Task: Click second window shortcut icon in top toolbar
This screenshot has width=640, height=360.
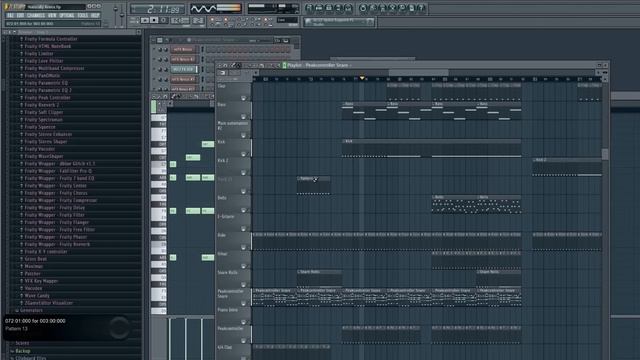Action: [319, 8]
